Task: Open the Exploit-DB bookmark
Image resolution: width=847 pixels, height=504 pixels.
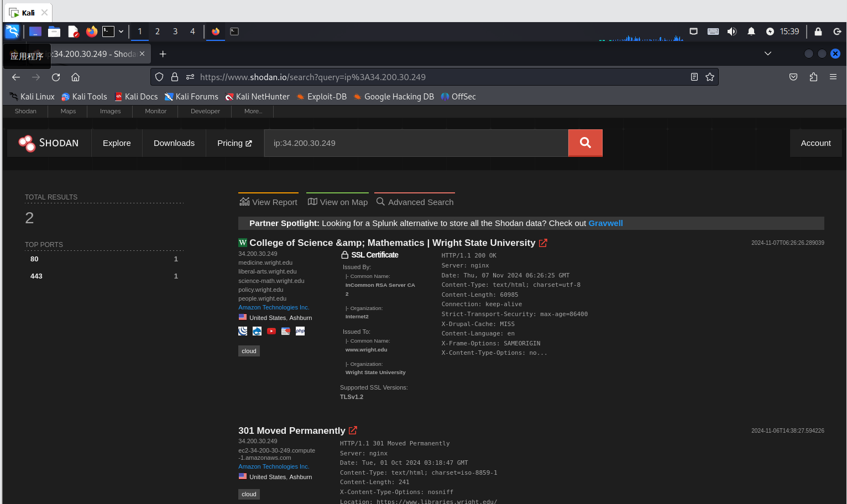Action: point(321,97)
